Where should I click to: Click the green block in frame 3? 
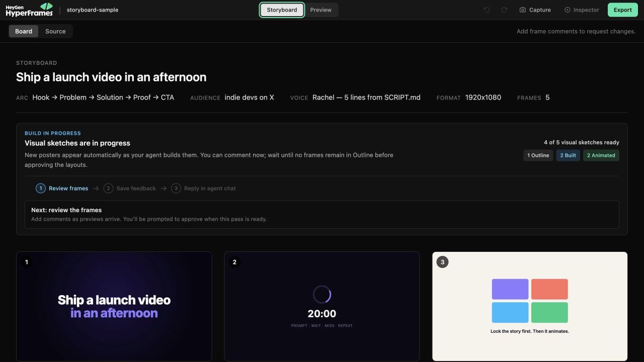pos(549,312)
